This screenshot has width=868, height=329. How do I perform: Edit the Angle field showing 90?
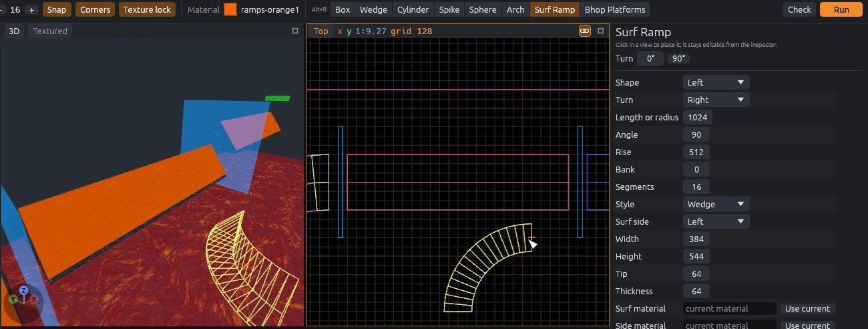coord(696,134)
